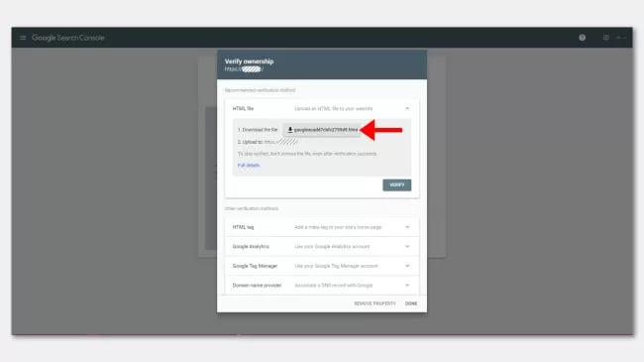Select the HTML file row label
Image resolution: width=644 pixels, height=362 pixels.
point(243,109)
